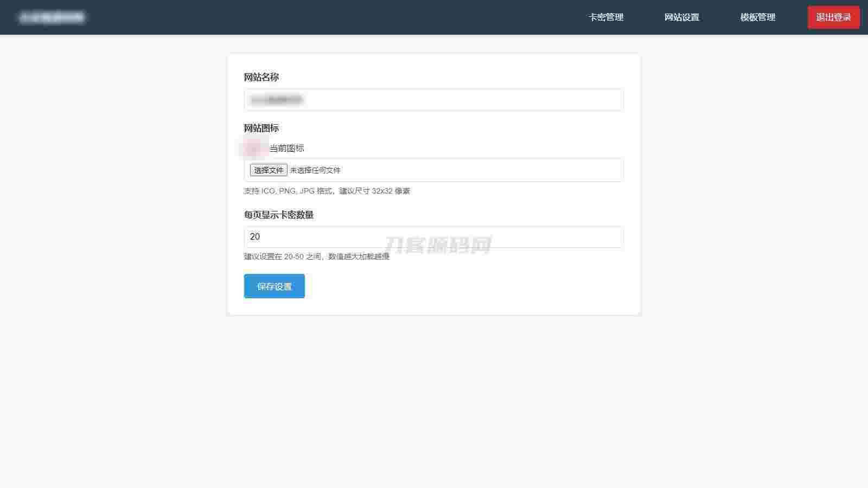The image size is (868, 488).
Task: Open the 卡密管理 menu item
Action: [x=606, y=17]
